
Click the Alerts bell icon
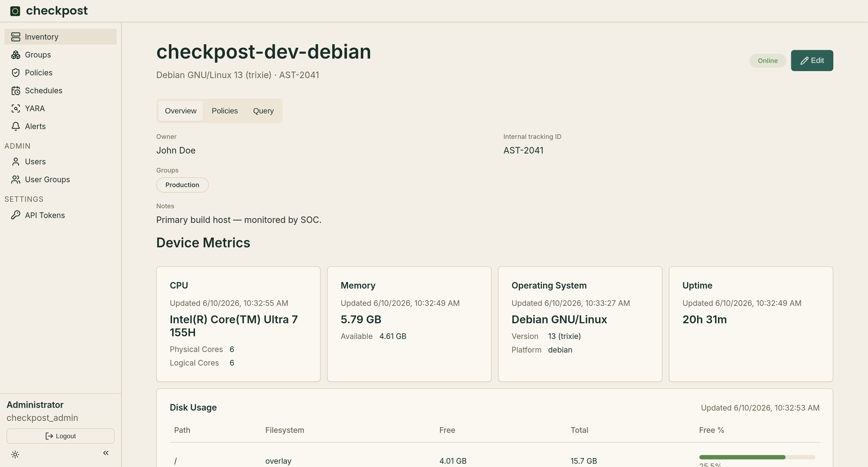(x=15, y=126)
